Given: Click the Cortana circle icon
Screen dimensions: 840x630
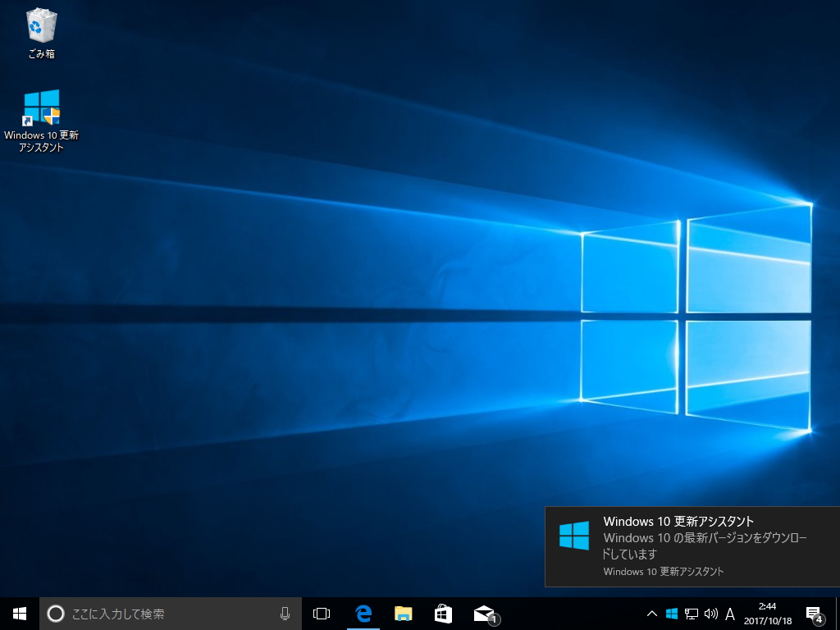Looking at the screenshot, I should click(x=56, y=614).
